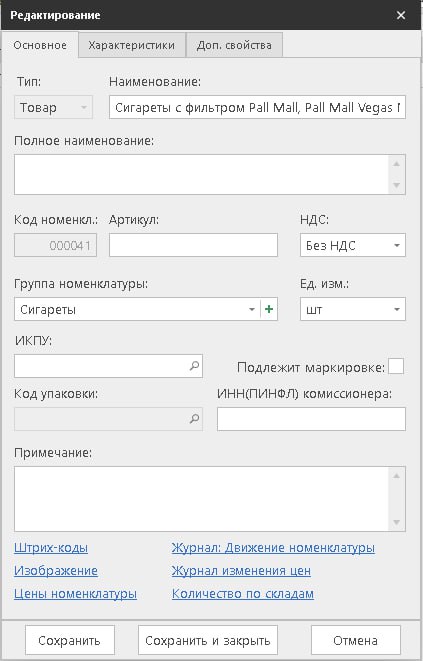Click the Сохранить и закрыть button
423x661 pixels.
(208, 640)
